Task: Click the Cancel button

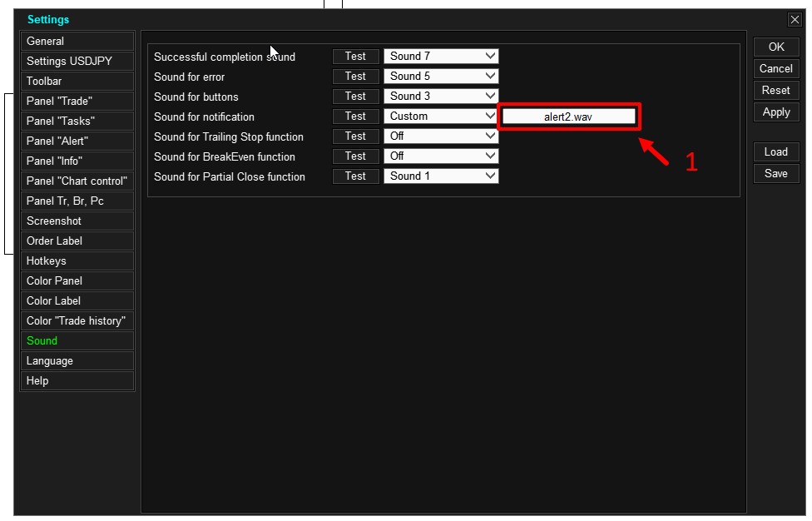Action: [x=776, y=68]
